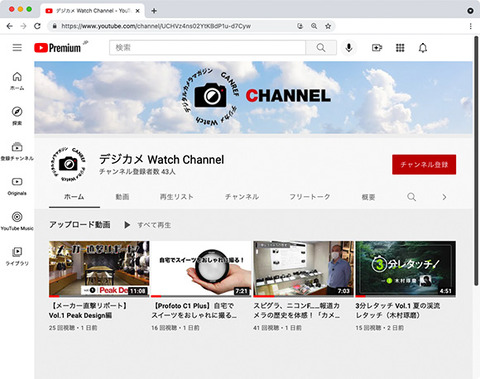Open the notifications bell
This screenshot has width=480, height=379.
[423, 48]
